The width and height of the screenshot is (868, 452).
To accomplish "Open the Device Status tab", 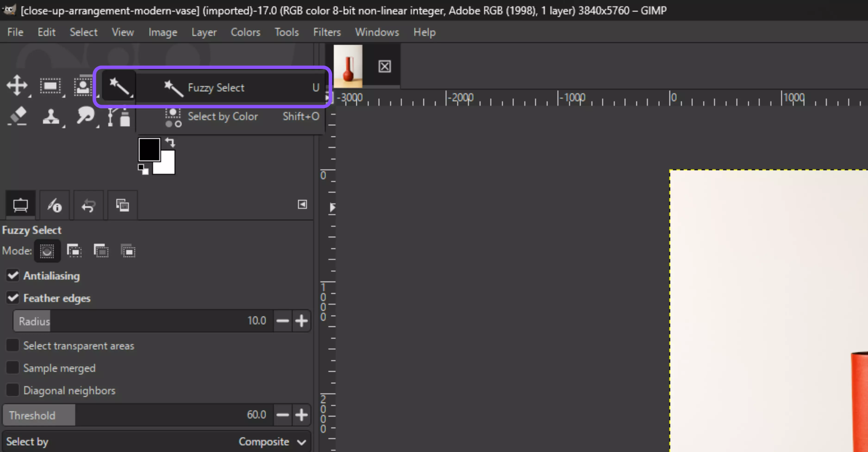I will [x=54, y=205].
